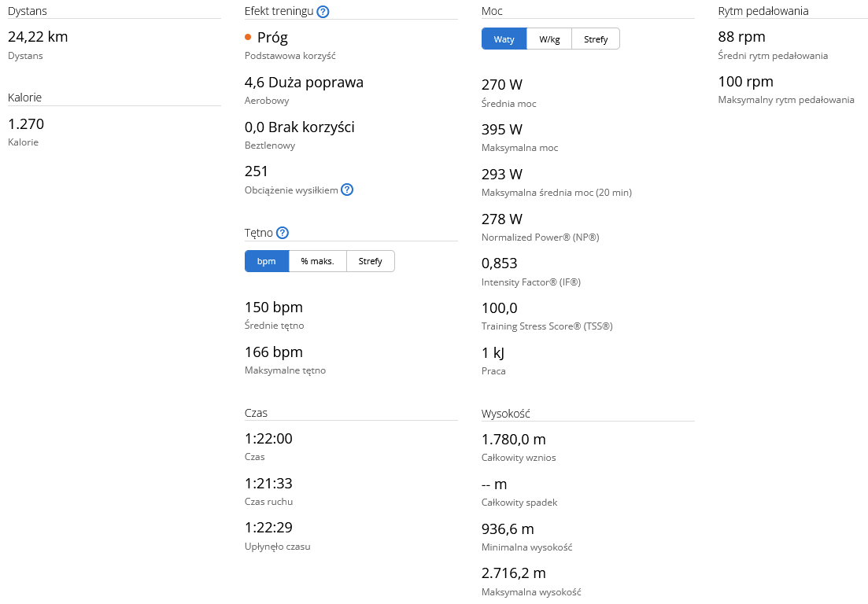The image size is (868, 604).
Task: Click the 1.780,0 m Całkowity wznios value
Action: [x=514, y=439]
